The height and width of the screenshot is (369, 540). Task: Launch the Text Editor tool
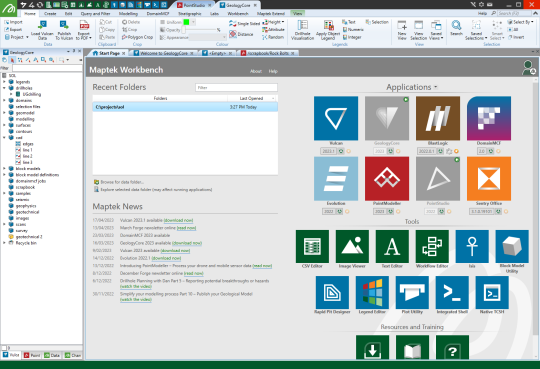click(x=392, y=246)
